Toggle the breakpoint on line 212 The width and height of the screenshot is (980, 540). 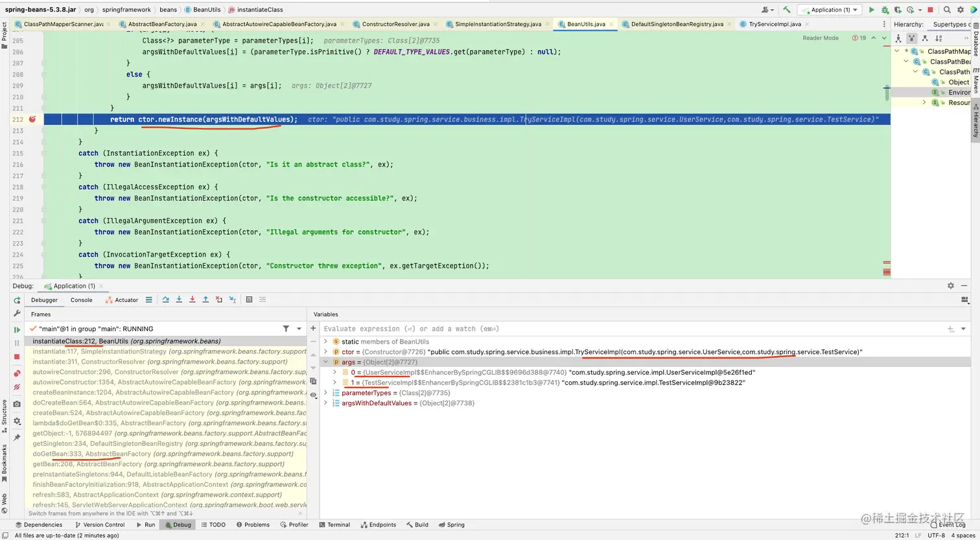(32, 119)
